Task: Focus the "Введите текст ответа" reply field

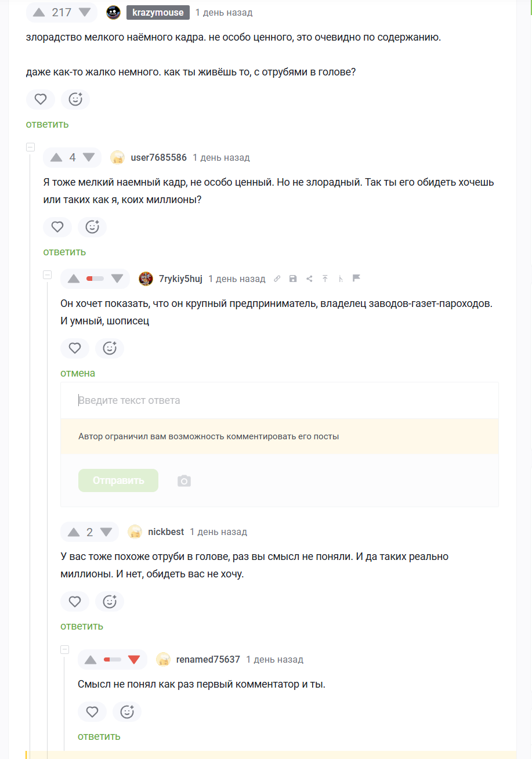Action: click(280, 400)
